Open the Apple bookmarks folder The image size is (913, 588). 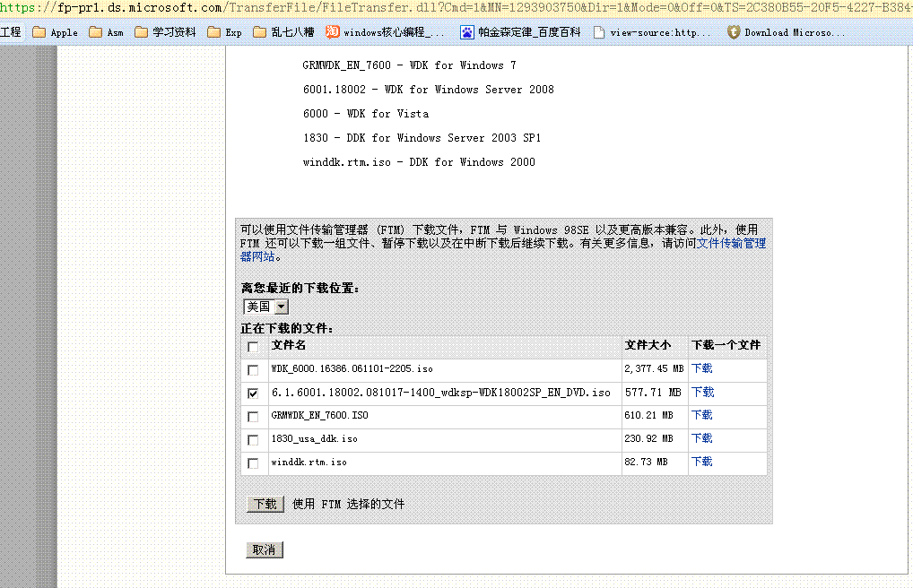pos(56,32)
